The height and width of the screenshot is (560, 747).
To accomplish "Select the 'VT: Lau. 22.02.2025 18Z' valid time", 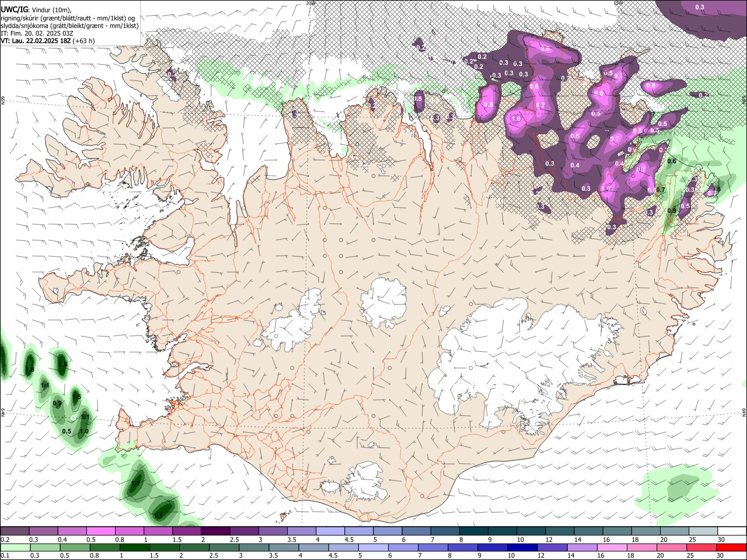I will (36, 41).
